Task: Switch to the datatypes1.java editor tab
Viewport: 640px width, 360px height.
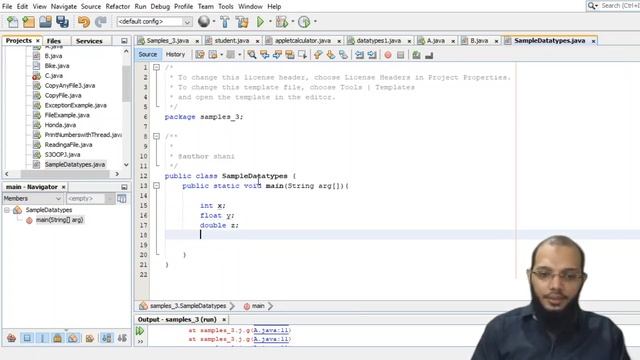Action: (378, 41)
